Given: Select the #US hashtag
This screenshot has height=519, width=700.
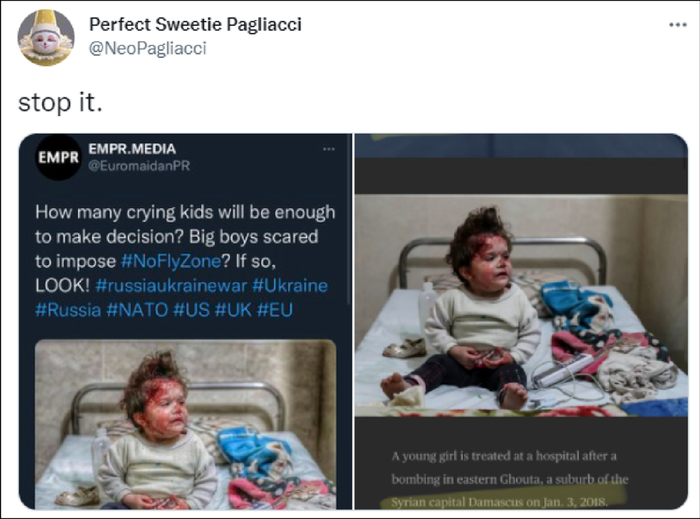Looking at the screenshot, I should point(190,309).
